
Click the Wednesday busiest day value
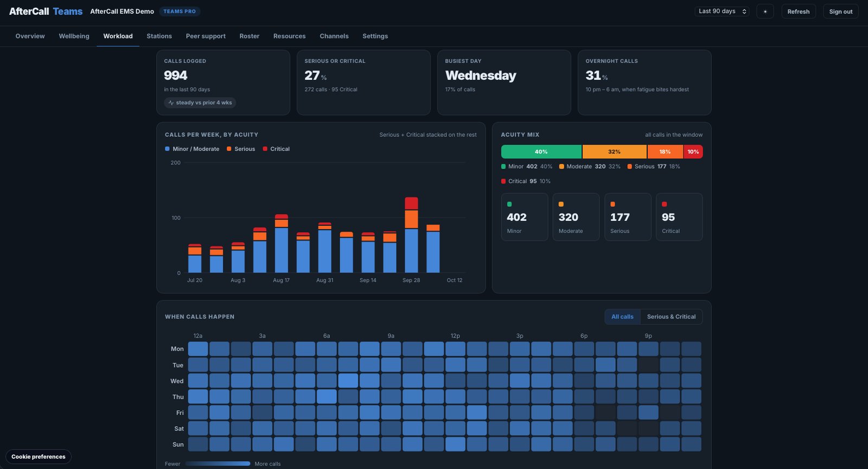click(481, 75)
